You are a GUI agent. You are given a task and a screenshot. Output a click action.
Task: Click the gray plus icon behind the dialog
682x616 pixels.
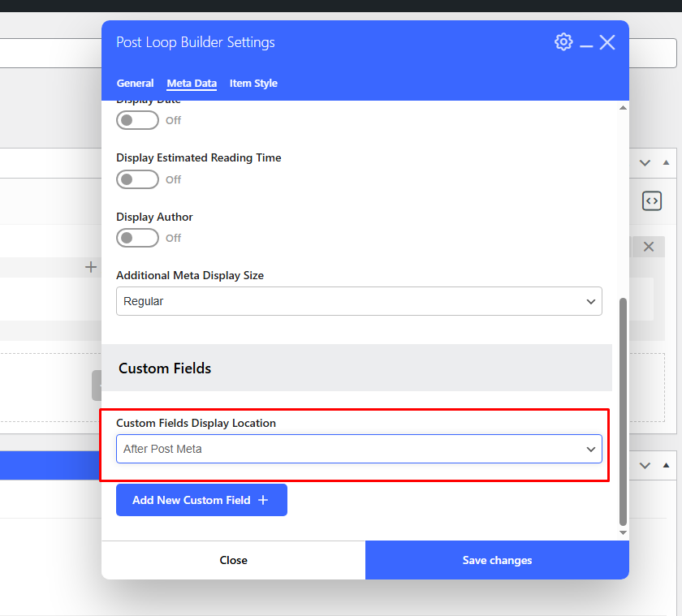[x=91, y=267]
